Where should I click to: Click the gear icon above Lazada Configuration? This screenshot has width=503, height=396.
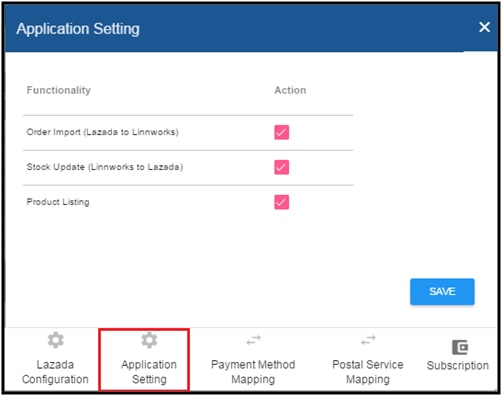click(x=55, y=340)
